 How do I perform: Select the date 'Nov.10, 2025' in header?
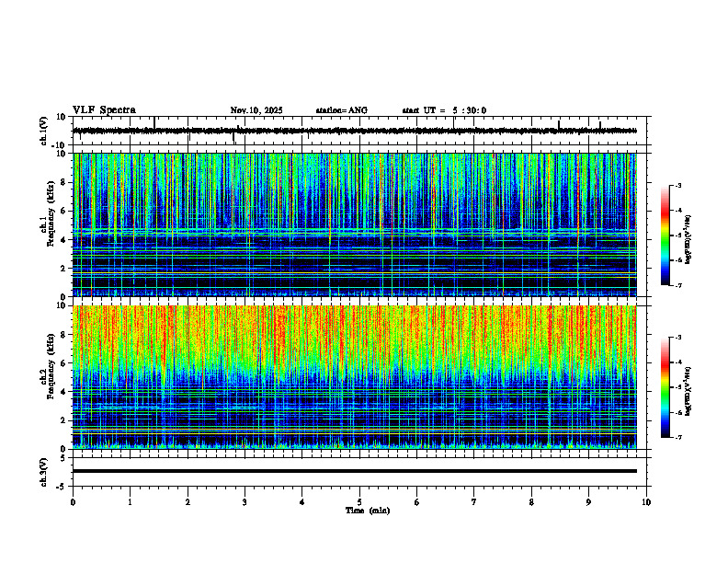(256, 110)
